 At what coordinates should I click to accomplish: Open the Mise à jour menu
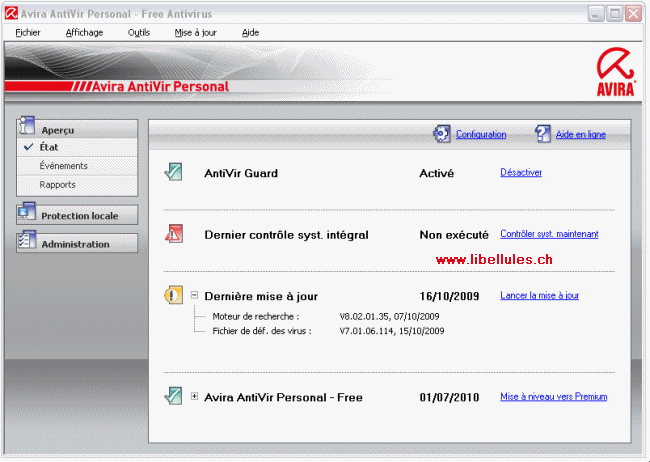[x=196, y=32]
